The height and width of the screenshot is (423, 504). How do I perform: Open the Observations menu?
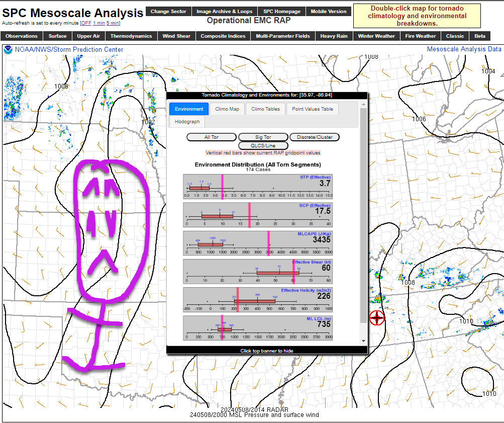point(22,36)
